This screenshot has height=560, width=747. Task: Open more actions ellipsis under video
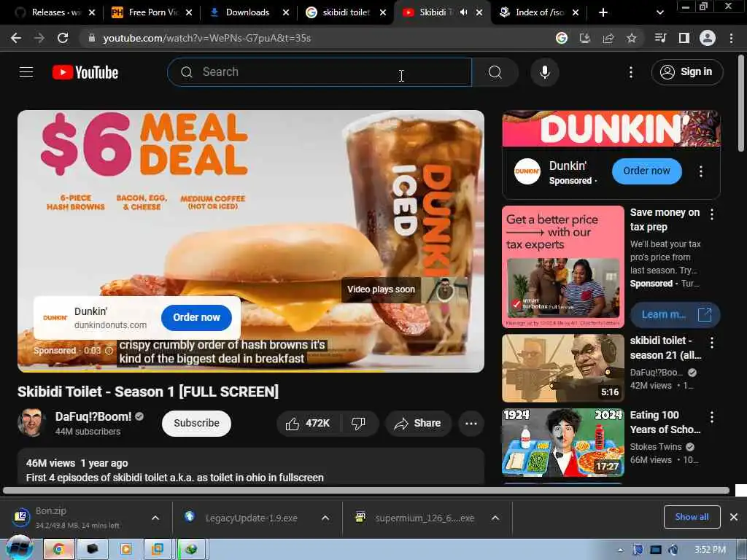(471, 424)
